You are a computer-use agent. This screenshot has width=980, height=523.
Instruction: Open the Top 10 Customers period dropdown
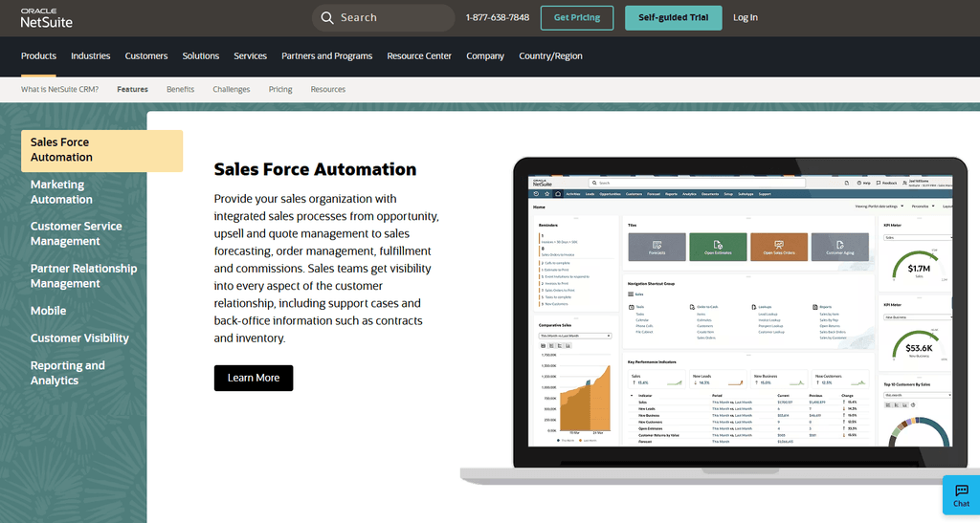(x=918, y=395)
